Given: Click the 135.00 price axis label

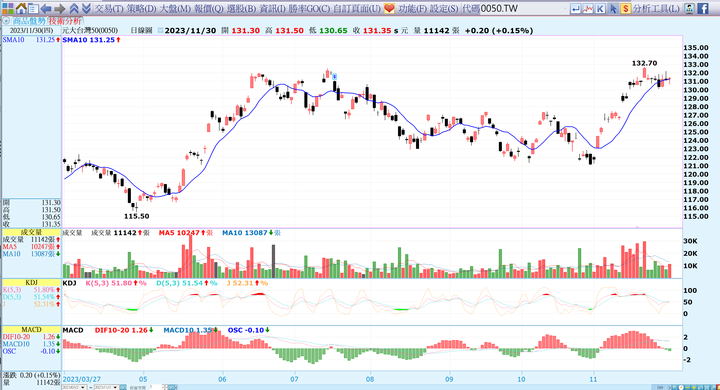Looking at the screenshot, I should pos(696,47).
